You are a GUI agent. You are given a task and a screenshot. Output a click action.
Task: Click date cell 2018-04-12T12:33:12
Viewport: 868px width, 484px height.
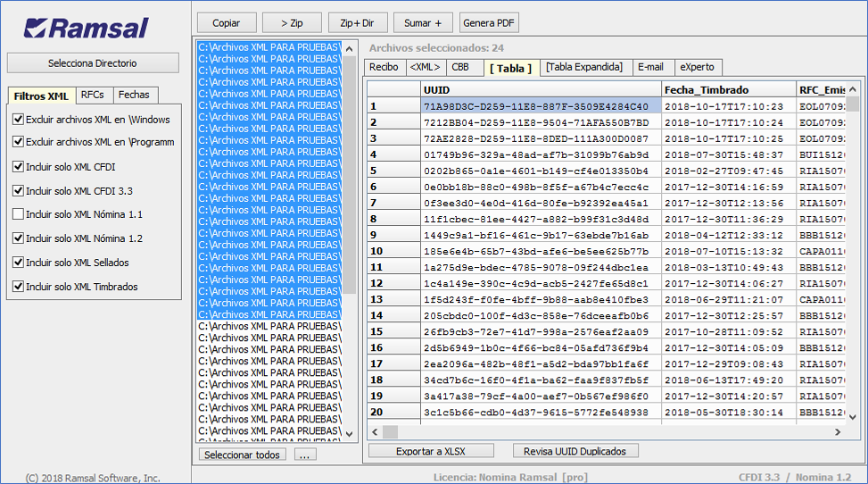(x=729, y=235)
